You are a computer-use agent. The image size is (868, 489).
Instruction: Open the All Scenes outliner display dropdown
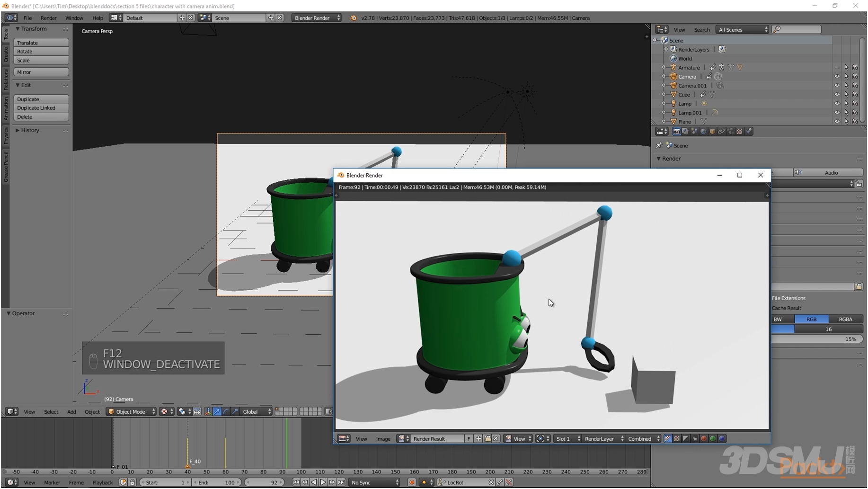(742, 29)
